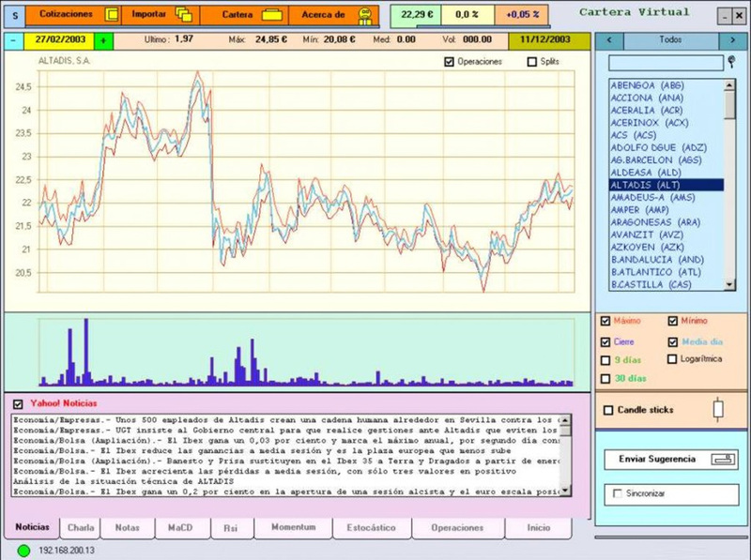Enable the Logarítmica scale checkbox

coord(672,359)
